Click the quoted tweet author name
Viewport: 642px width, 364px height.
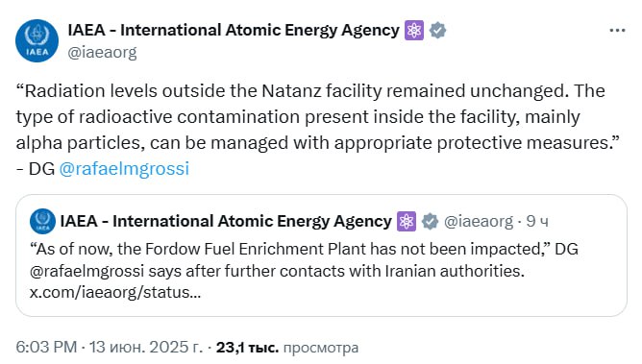[x=226, y=221]
